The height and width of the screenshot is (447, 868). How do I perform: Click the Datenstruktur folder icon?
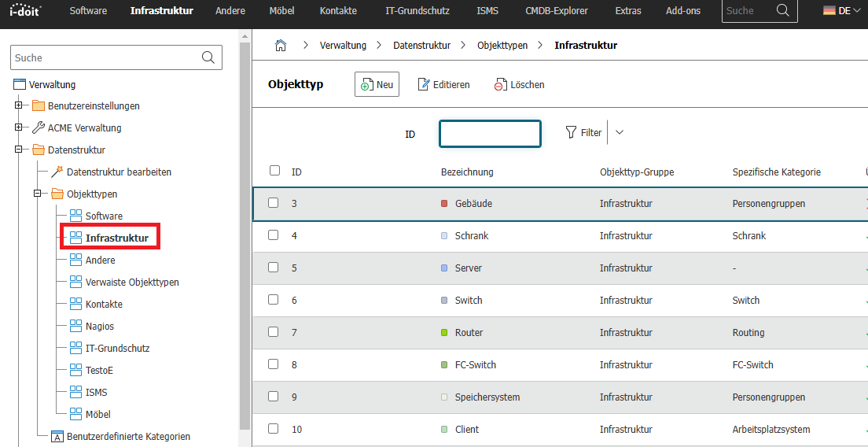(39, 150)
